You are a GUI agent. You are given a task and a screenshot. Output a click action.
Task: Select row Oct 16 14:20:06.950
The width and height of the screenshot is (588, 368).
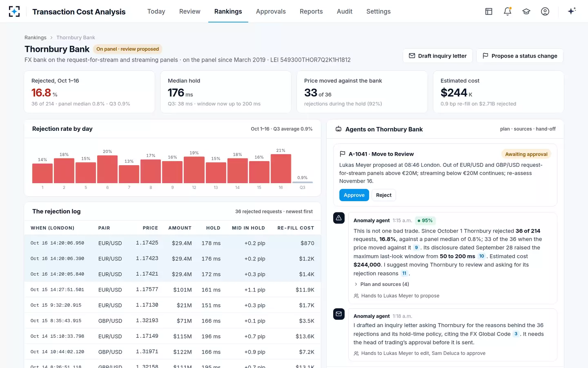[172, 243]
